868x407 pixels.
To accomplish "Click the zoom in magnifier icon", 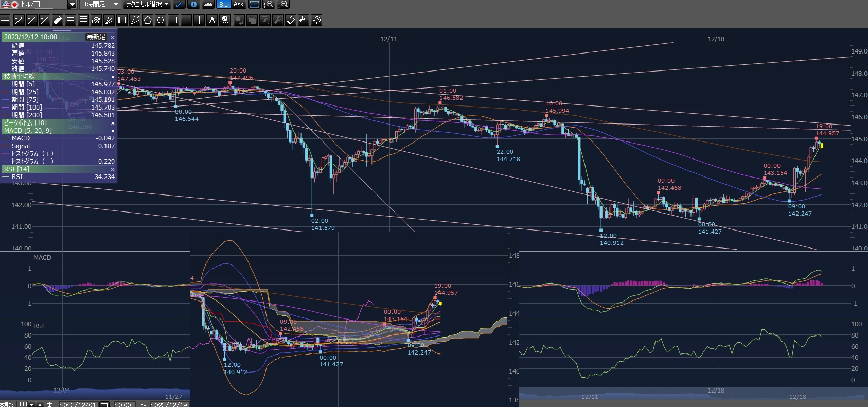I will tap(283, 4).
